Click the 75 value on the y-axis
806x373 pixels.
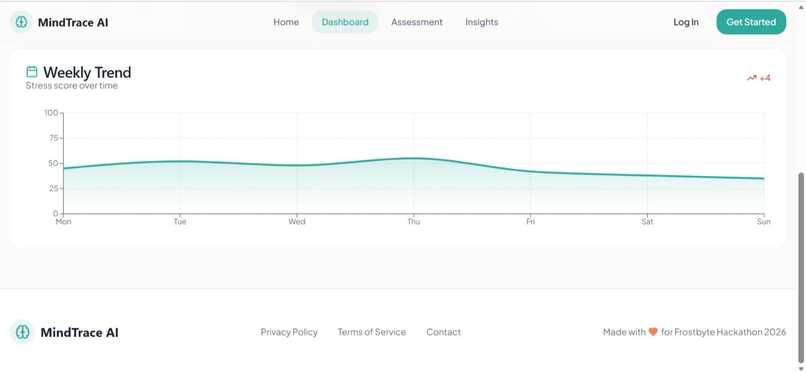click(x=53, y=138)
